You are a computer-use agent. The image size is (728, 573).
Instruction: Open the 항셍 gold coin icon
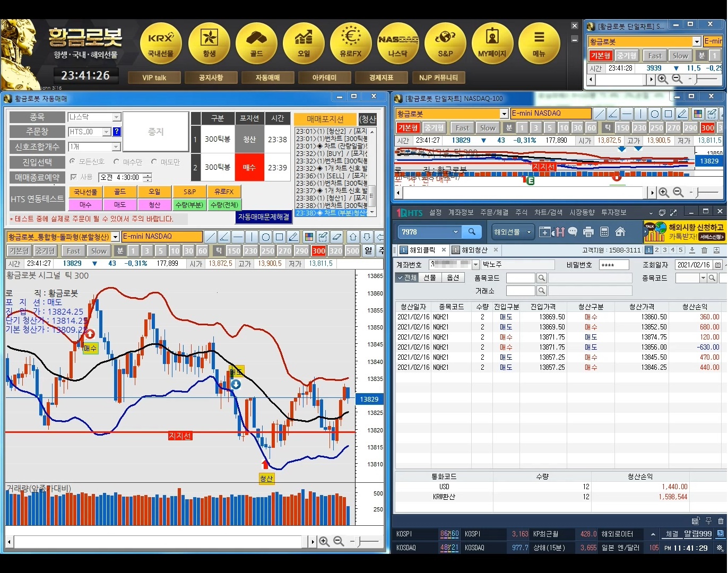209,44
